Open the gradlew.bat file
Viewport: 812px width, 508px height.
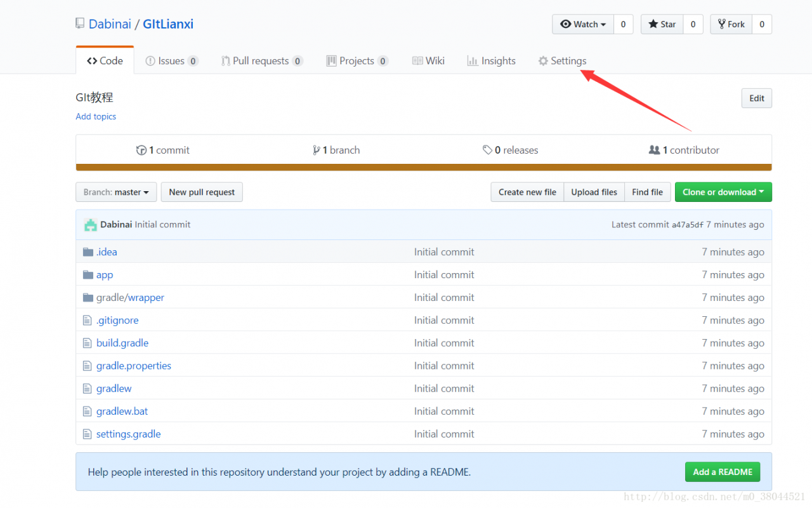pos(122,411)
